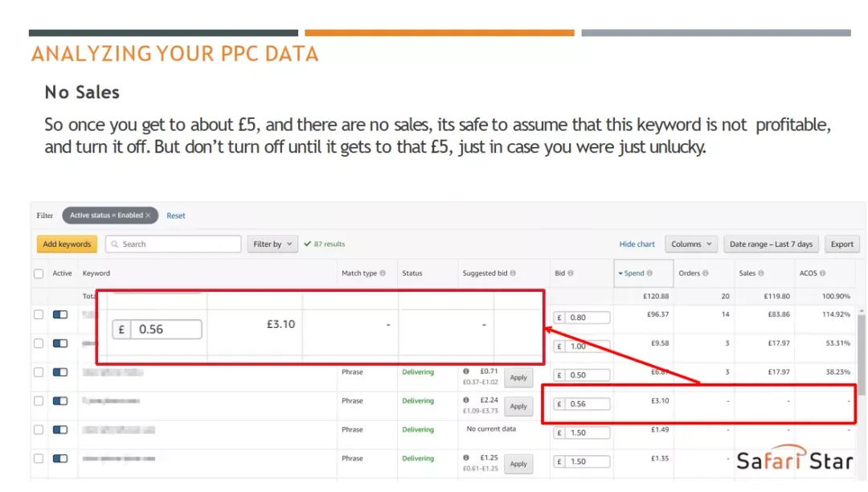
Task: Toggle the Active switch on the £0.71 suggested bid row
Action: click(x=60, y=372)
